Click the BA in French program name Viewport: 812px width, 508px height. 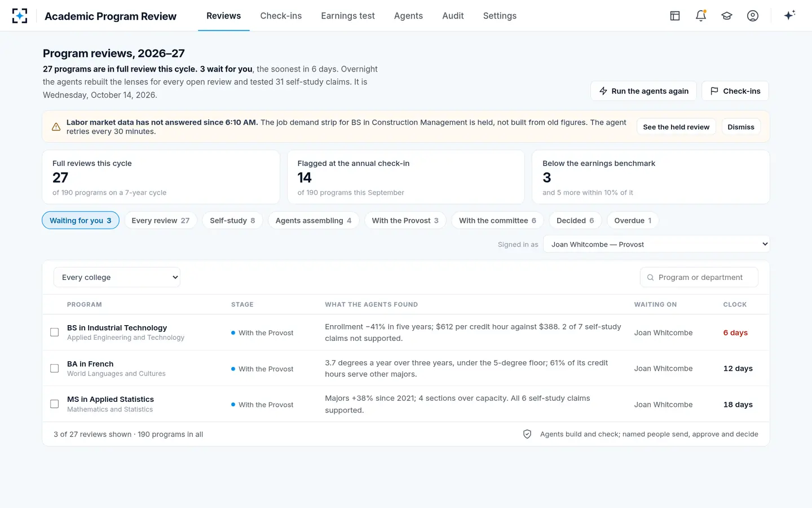click(x=90, y=364)
